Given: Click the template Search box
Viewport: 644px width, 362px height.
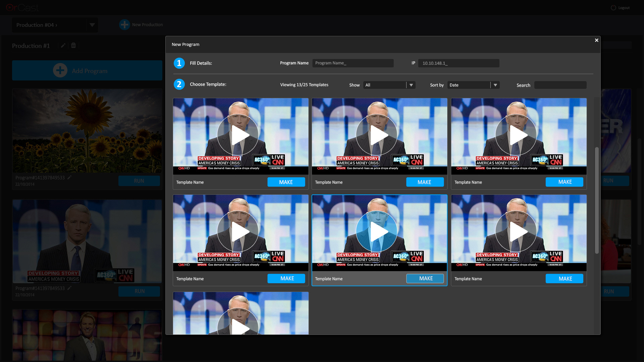Looking at the screenshot, I should click(x=560, y=85).
